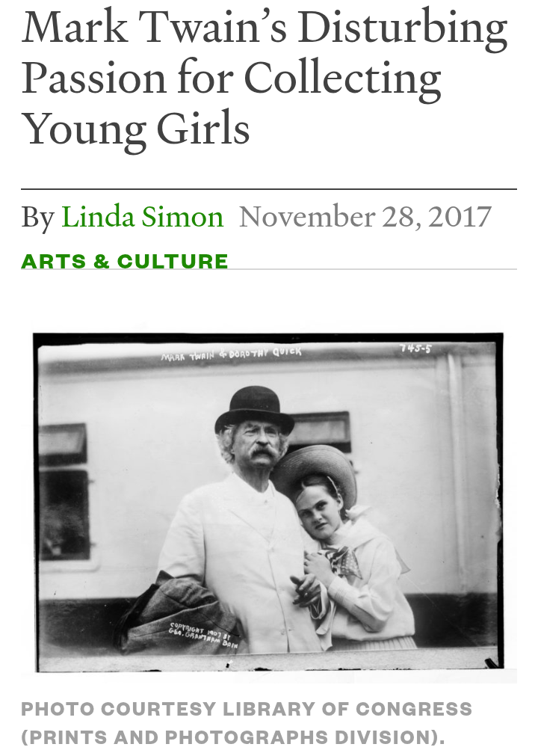Open the black-and-white article photograph
The width and height of the screenshot is (538, 756).
pos(269,501)
